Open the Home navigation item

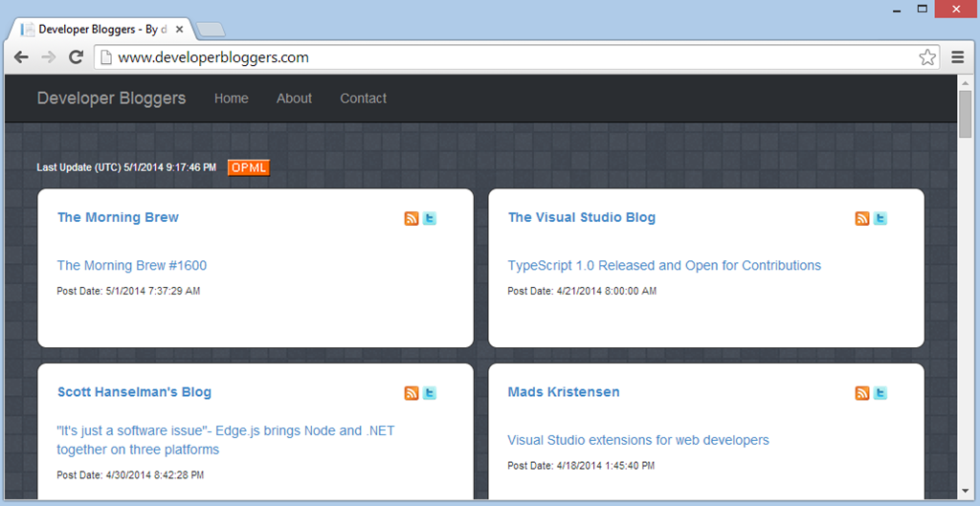click(x=232, y=99)
